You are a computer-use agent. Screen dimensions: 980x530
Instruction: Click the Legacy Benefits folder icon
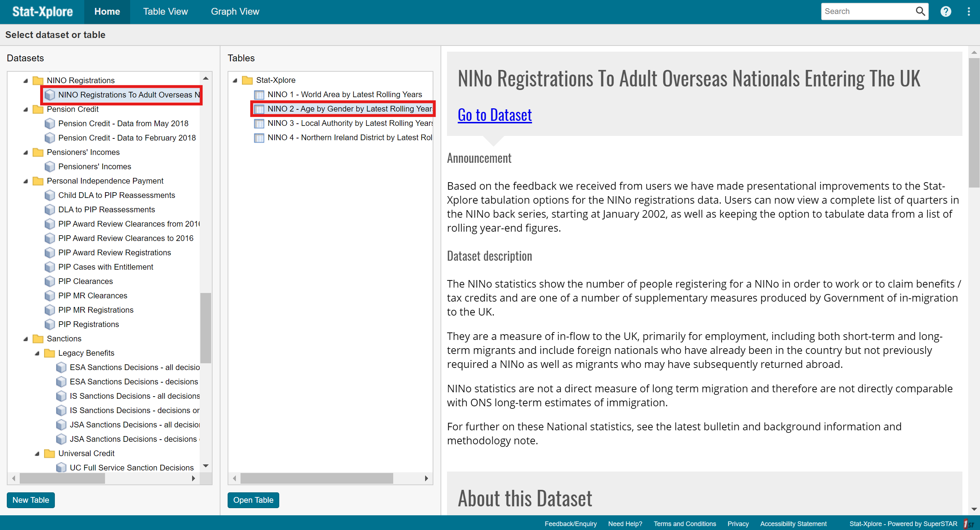point(49,353)
